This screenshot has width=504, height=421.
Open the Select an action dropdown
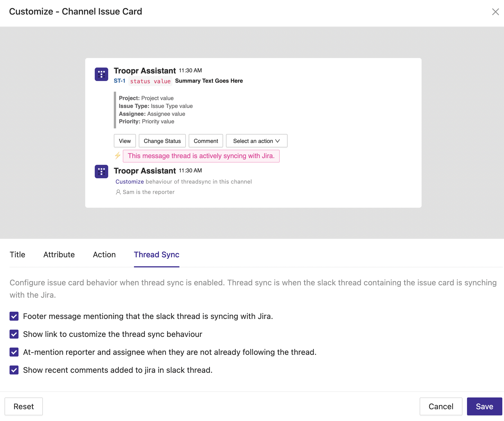[x=256, y=141]
